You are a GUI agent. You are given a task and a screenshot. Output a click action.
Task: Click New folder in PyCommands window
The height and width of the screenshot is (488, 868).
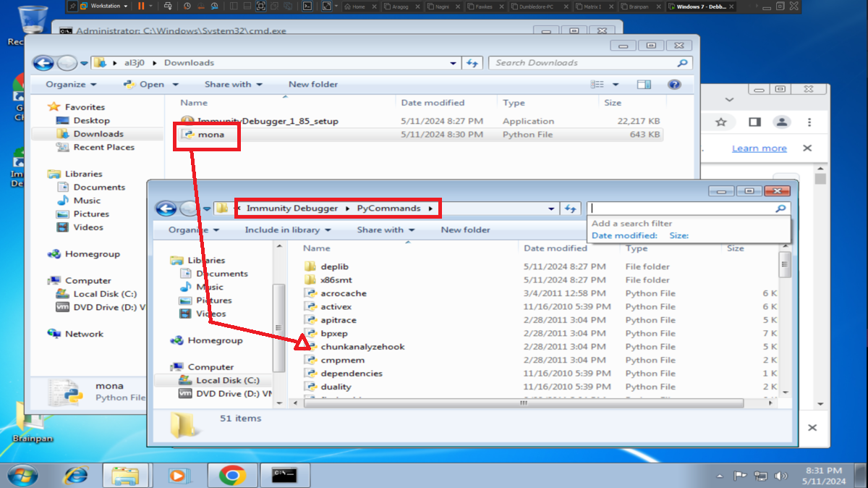(x=466, y=230)
